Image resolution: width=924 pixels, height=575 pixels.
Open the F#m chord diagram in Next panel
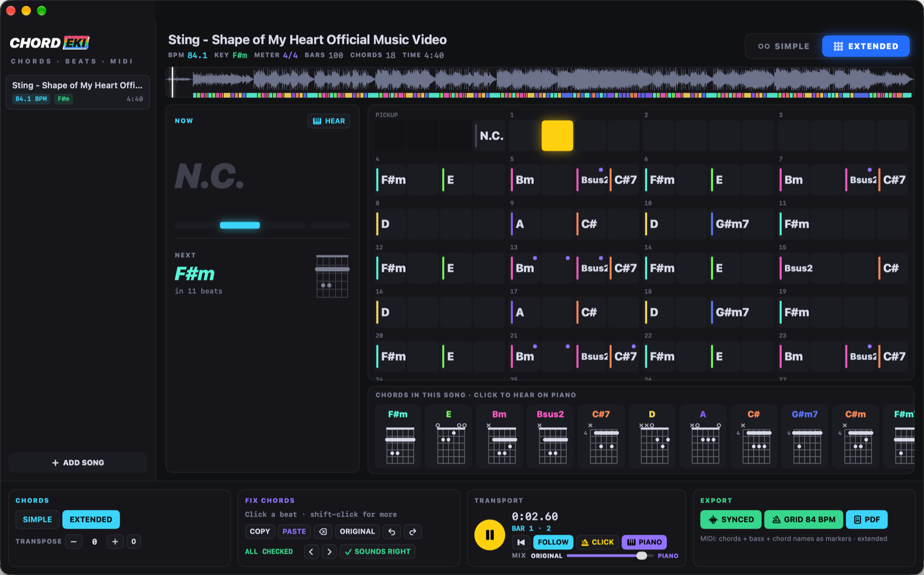pos(332,276)
